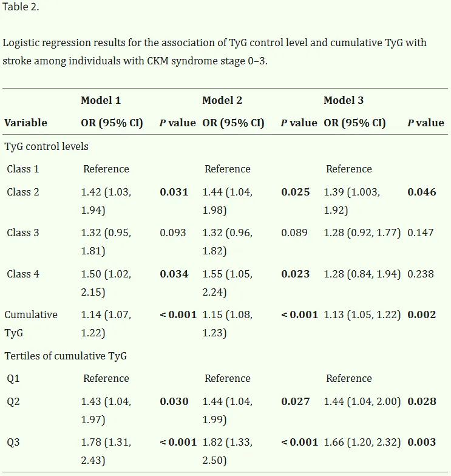Click the TyG control levels row heading

[46, 146]
